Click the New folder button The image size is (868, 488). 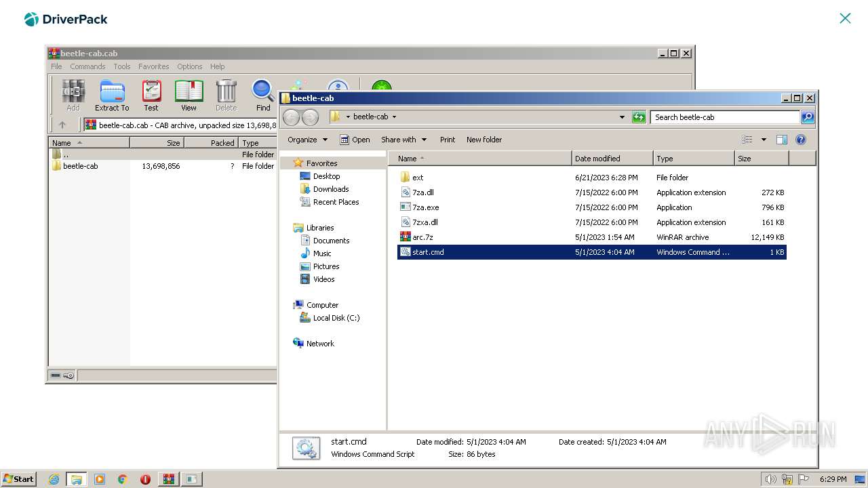coord(484,140)
